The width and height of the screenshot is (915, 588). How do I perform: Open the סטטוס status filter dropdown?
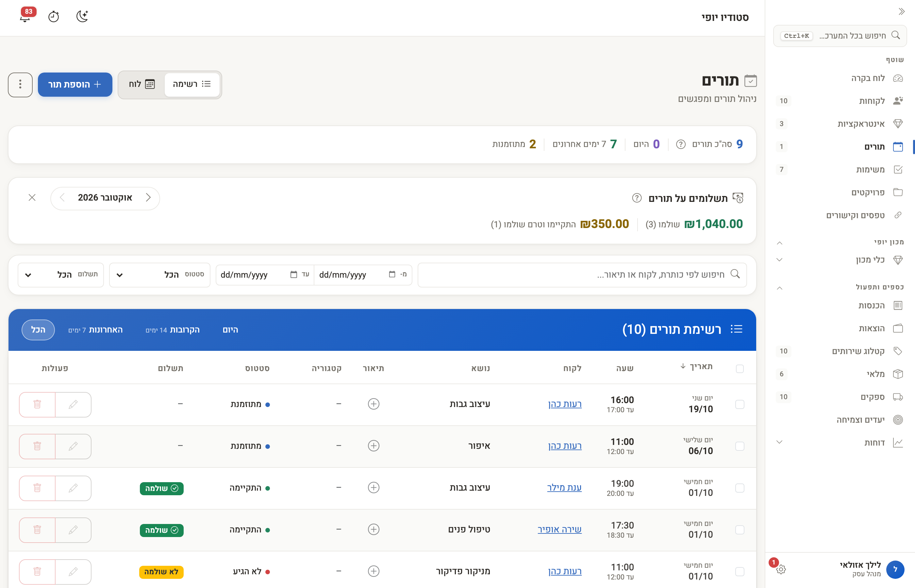click(159, 275)
